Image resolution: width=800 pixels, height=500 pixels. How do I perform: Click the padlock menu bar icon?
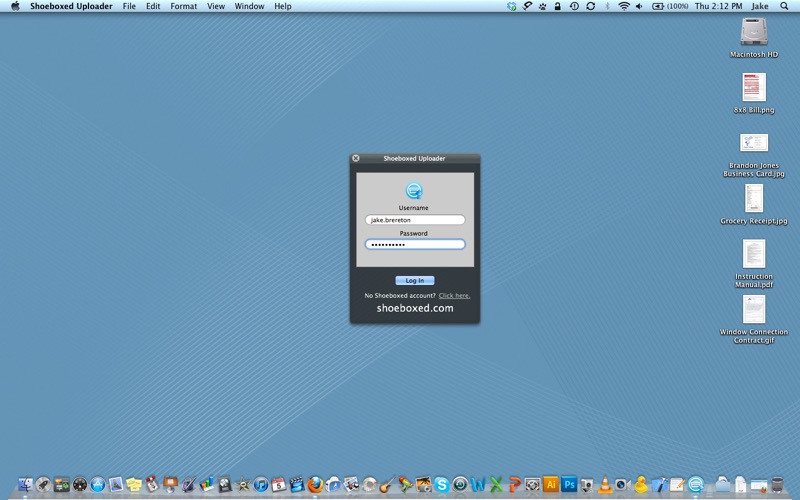[558, 6]
